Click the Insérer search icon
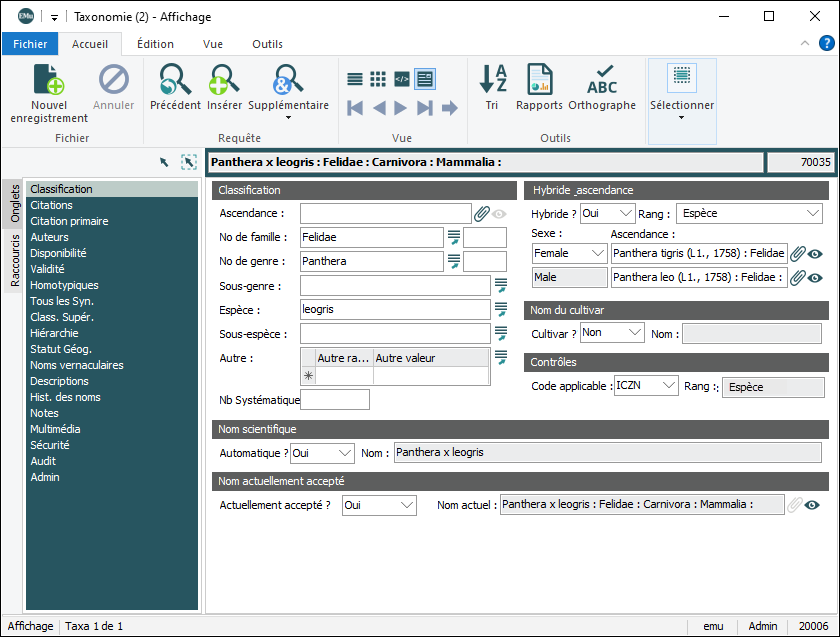840x637 pixels. pyautogui.click(x=224, y=80)
